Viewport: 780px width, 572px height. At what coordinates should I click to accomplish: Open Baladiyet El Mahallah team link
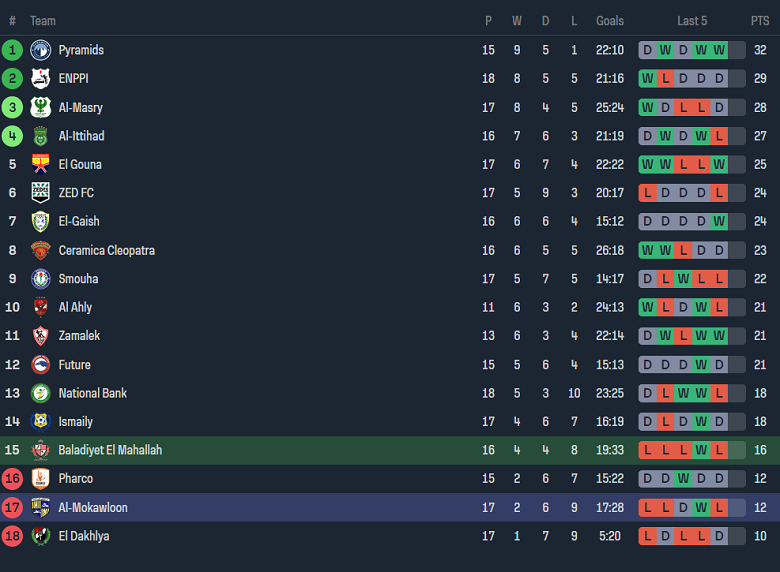[x=110, y=451]
